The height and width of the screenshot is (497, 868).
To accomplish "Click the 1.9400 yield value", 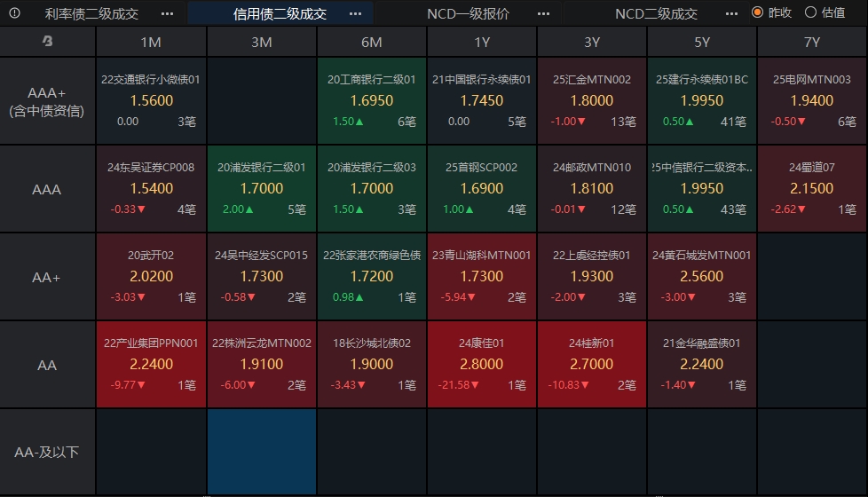I will click(x=812, y=100).
